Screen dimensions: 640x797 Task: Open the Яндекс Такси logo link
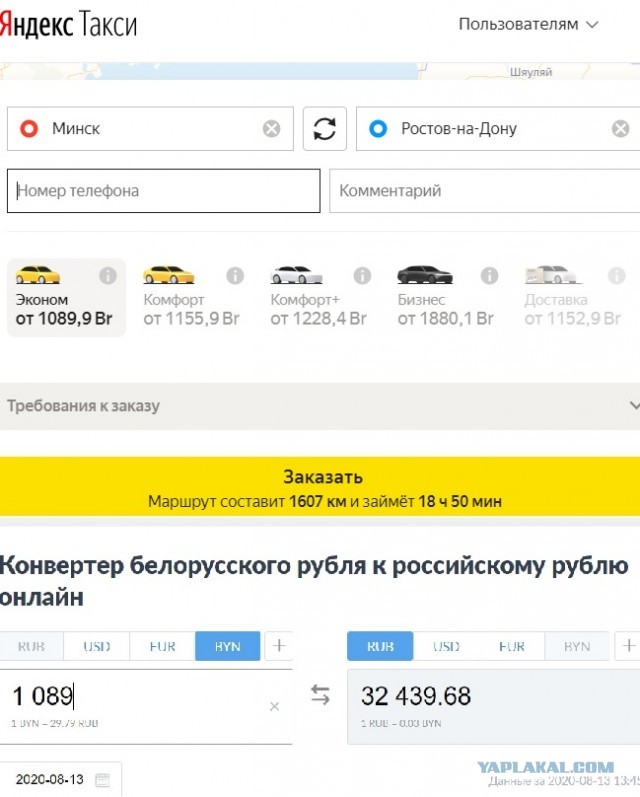[x=69, y=24]
